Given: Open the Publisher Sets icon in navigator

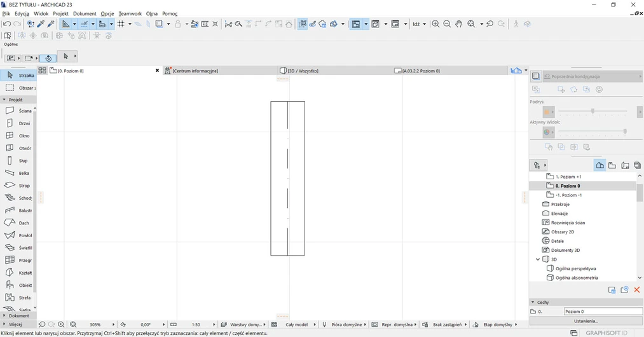Looking at the screenshot, I should 637,165.
